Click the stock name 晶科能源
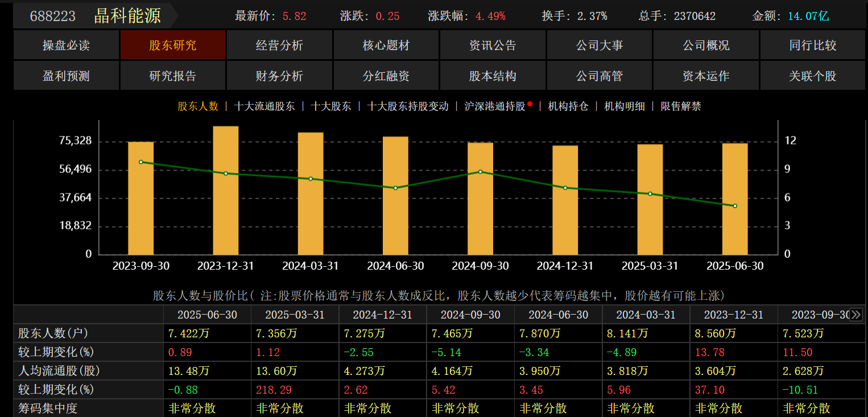868x417 pixels. (127, 15)
